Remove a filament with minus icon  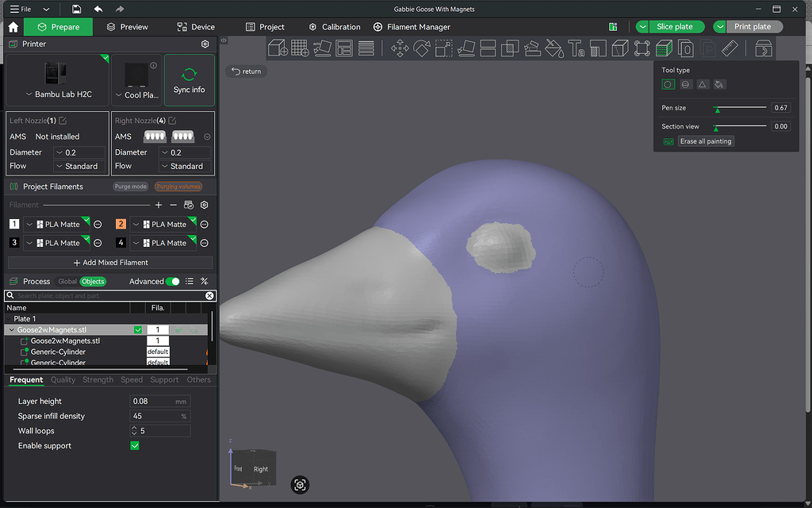(174, 205)
